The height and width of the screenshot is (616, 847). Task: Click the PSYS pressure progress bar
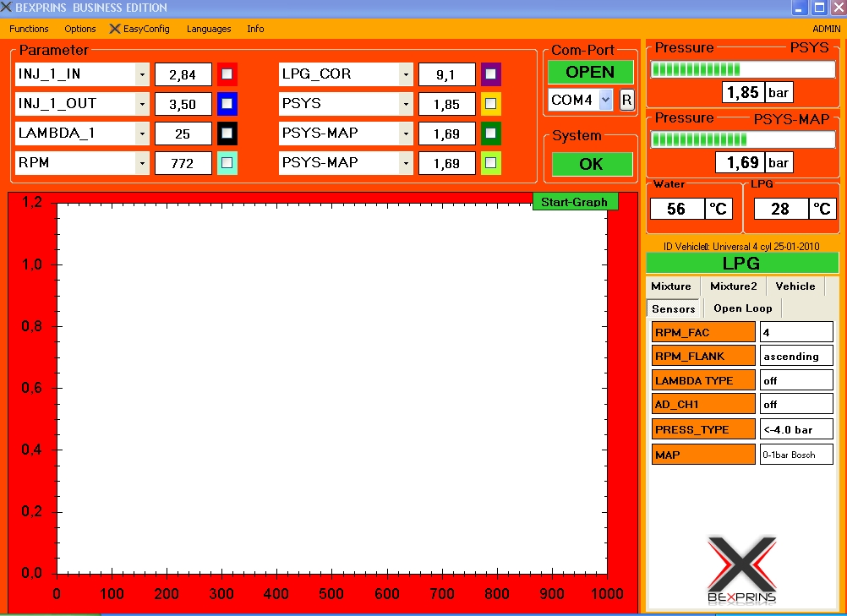click(742, 69)
